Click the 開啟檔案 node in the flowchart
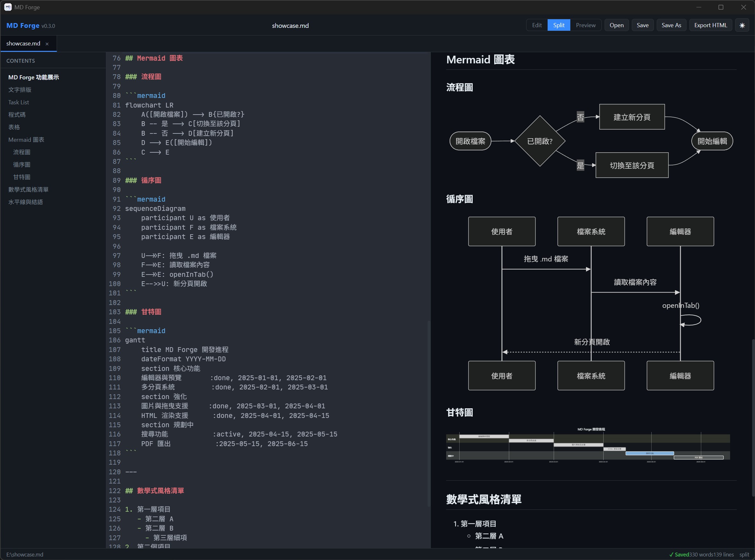 [470, 141]
